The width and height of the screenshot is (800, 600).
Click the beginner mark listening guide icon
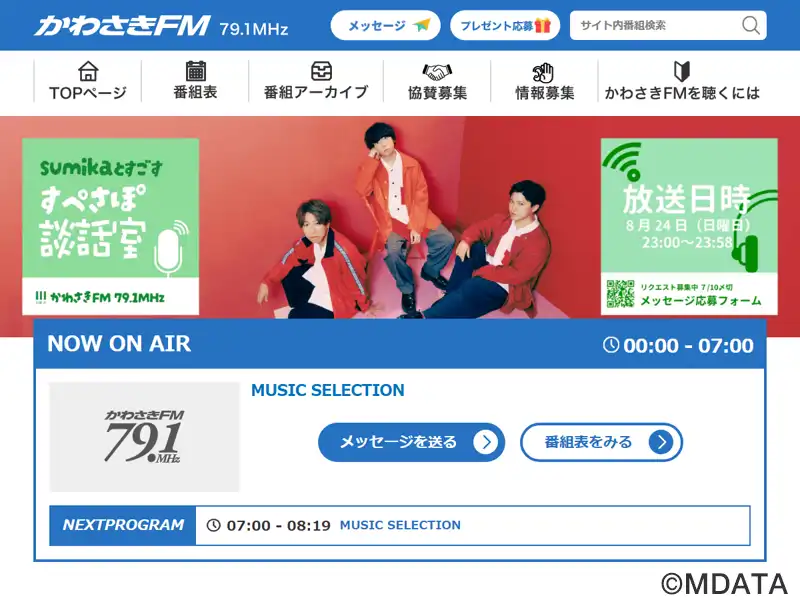point(682,71)
